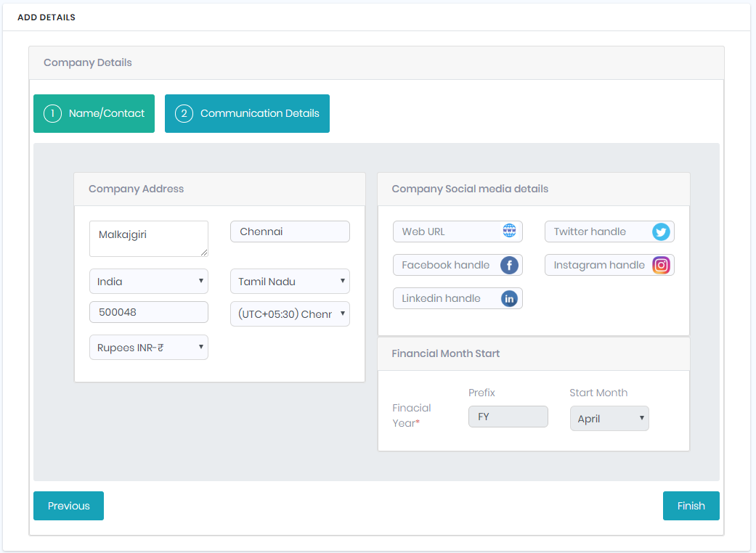This screenshot has width=756, height=553.
Task: Choose currency from Rupees INR dropdown
Action: (148, 348)
